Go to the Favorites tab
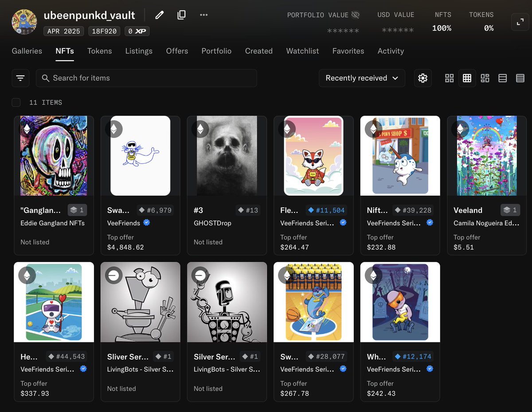This screenshot has width=532, height=412. point(348,51)
